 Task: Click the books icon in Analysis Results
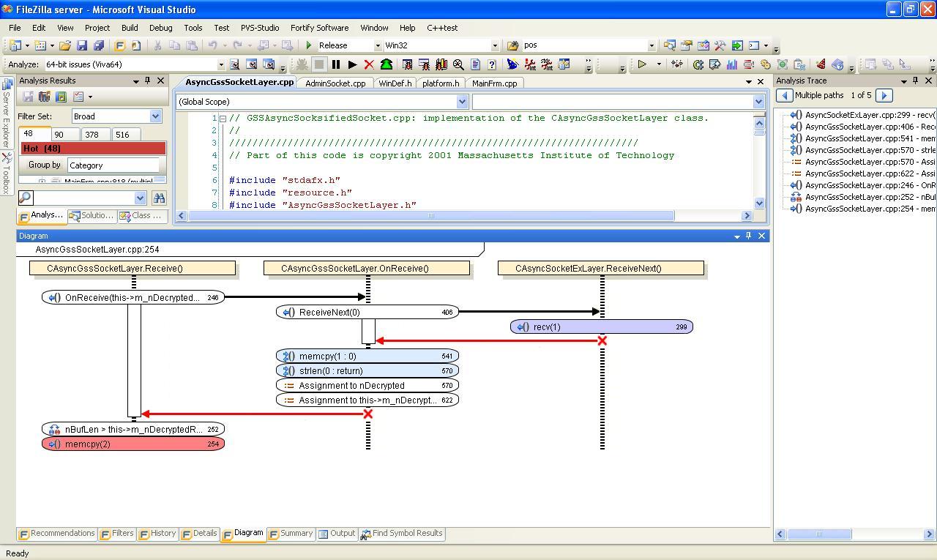pyautogui.click(x=45, y=97)
